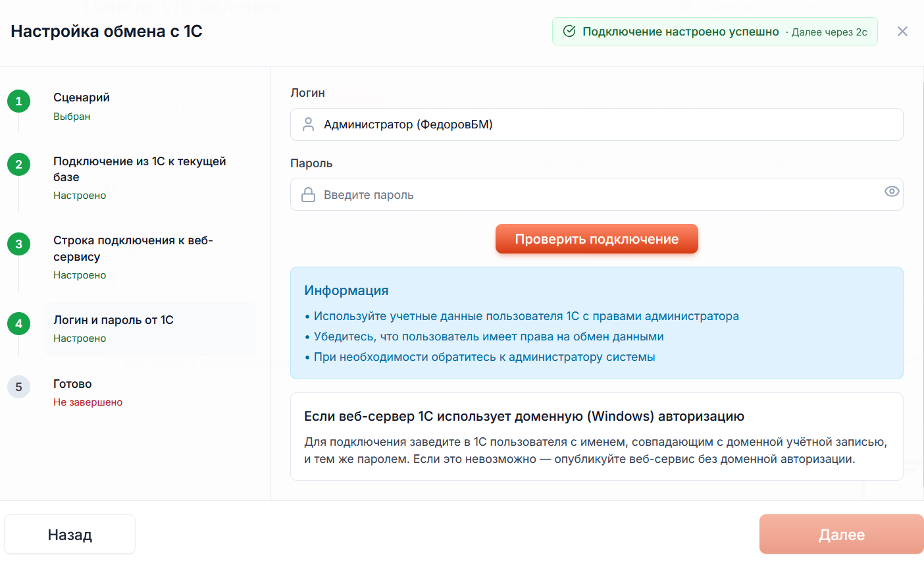Image resolution: width=924 pixels, height=561 pixels.
Task: Click the доменную (Windows) авторизацию heading
Action: pyautogui.click(x=524, y=416)
